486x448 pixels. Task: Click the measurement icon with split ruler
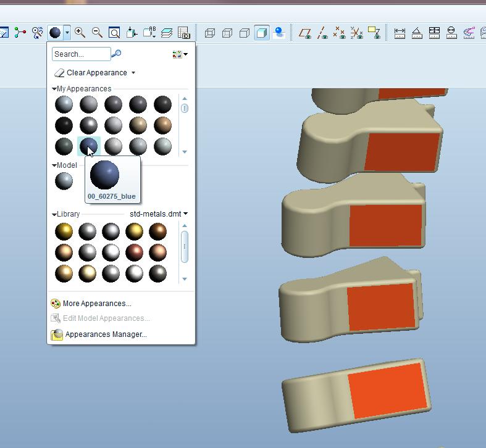[434, 33]
